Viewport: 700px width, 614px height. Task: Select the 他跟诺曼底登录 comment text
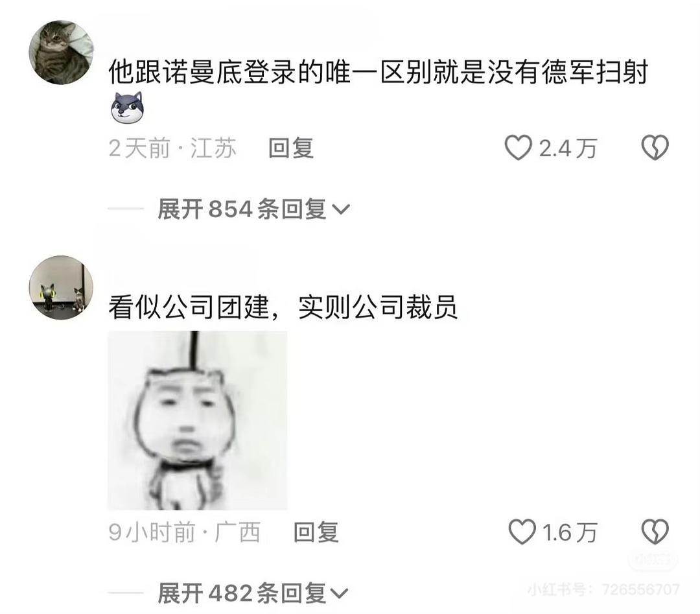tap(378, 72)
